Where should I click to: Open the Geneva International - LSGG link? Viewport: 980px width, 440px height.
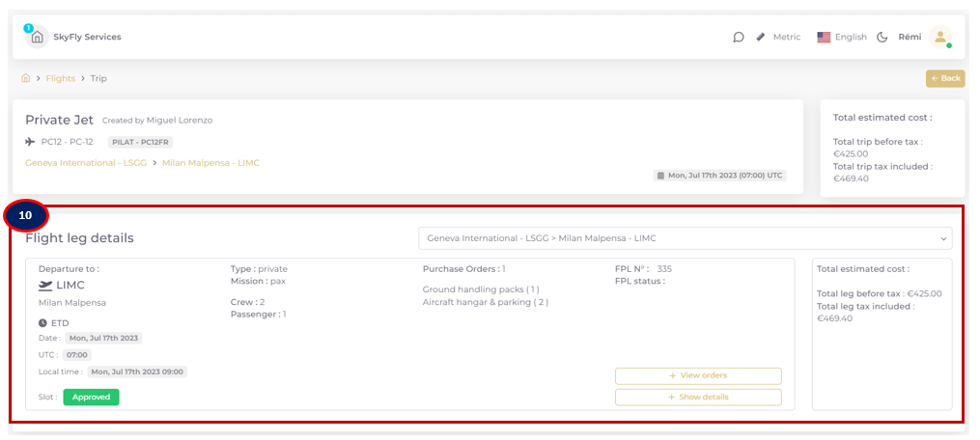coord(86,162)
